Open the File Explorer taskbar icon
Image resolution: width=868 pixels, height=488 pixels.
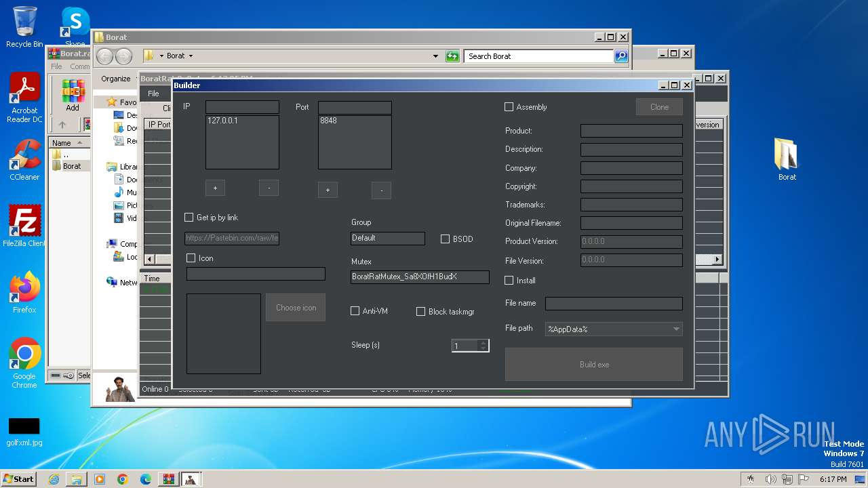click(x=77, y=479)
